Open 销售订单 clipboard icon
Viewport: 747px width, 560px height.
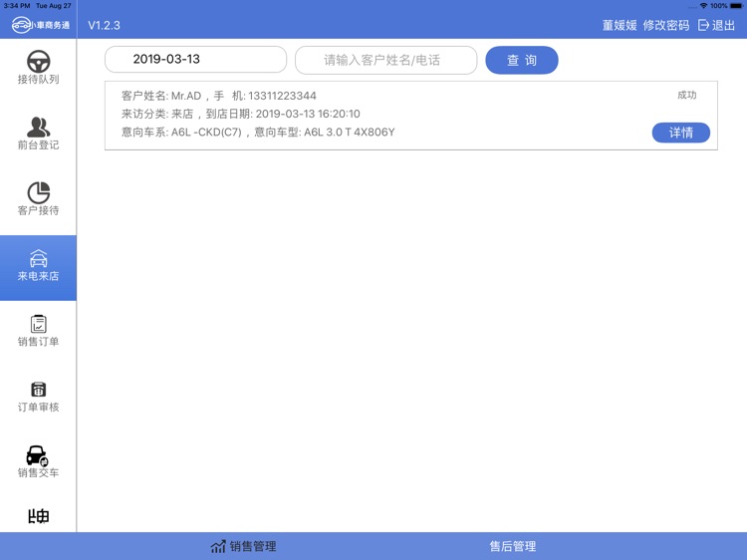[x=38, y=324]
